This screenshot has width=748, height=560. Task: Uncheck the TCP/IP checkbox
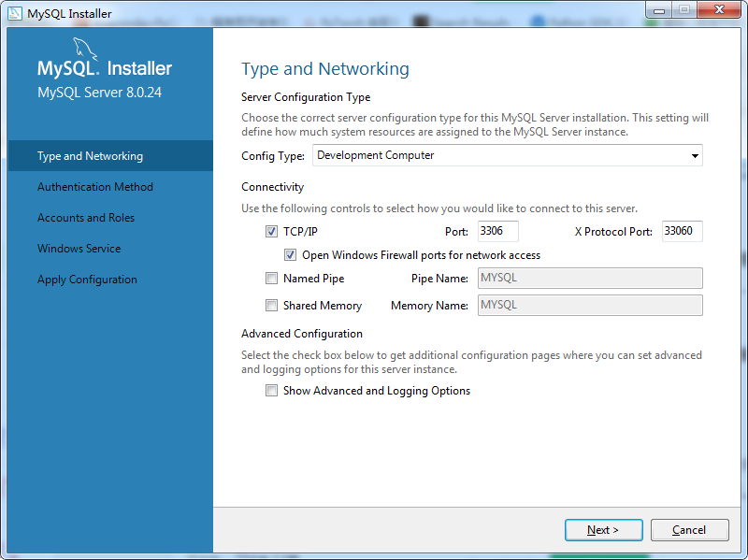tap(271, 231)
